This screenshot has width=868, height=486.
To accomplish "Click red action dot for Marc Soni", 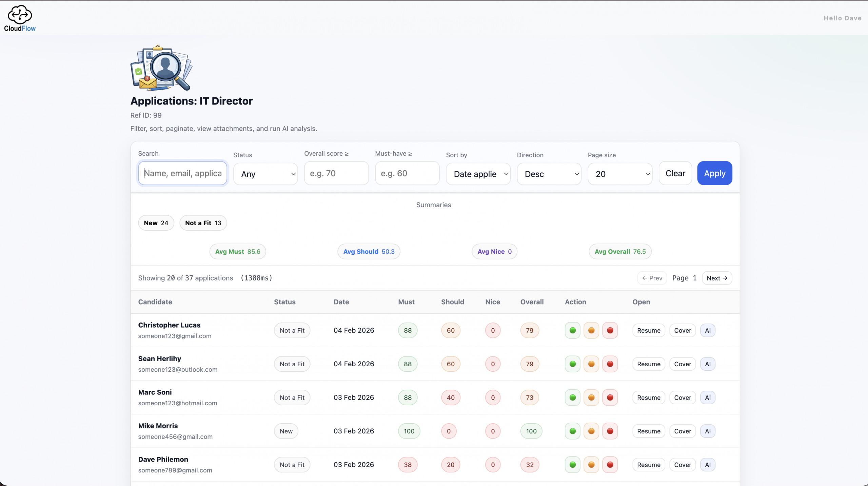I will [x=610, y=397].
